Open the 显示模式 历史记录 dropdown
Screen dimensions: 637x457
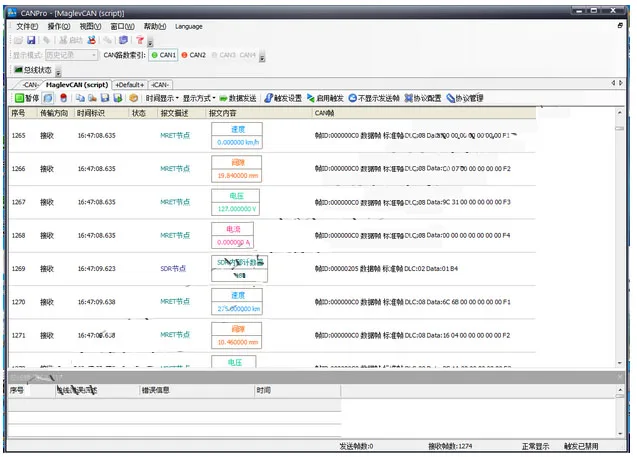pyautogui.click(x=71, y=55)
